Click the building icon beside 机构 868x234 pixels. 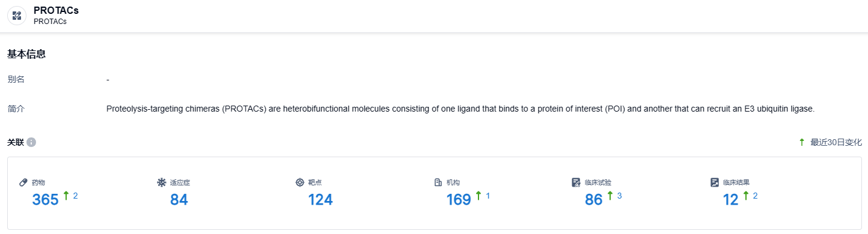pos(438,182)
